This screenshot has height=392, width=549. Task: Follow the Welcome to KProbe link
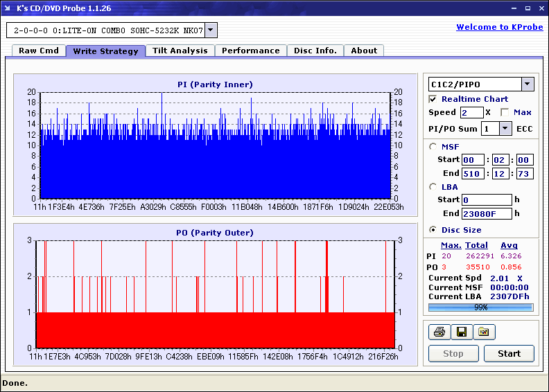tap(498, 27)
